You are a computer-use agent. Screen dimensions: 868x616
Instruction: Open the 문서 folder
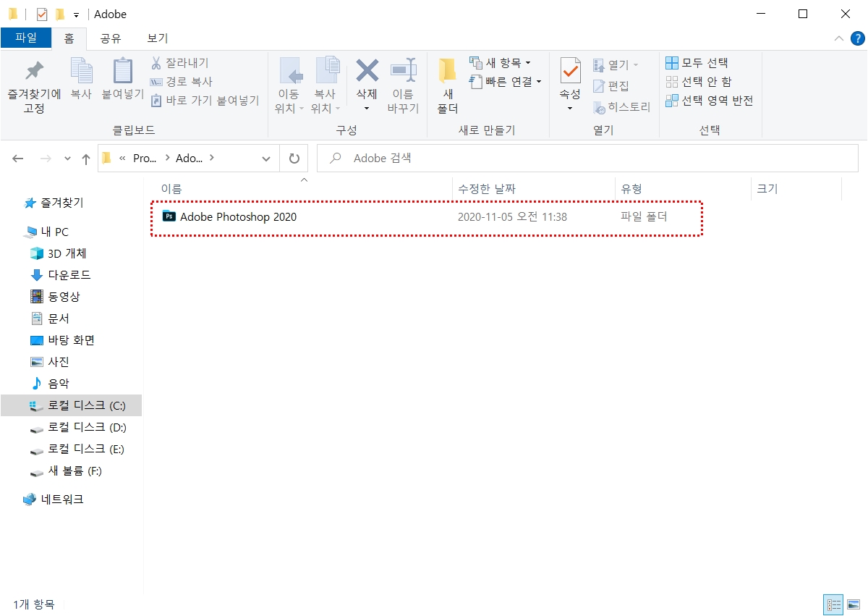[x=49, y=318]
